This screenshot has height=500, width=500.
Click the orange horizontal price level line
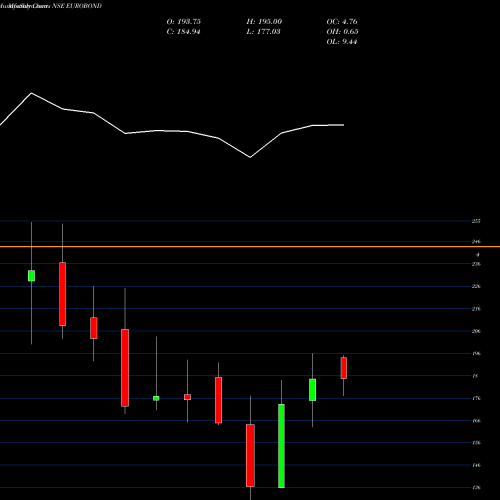250,247
